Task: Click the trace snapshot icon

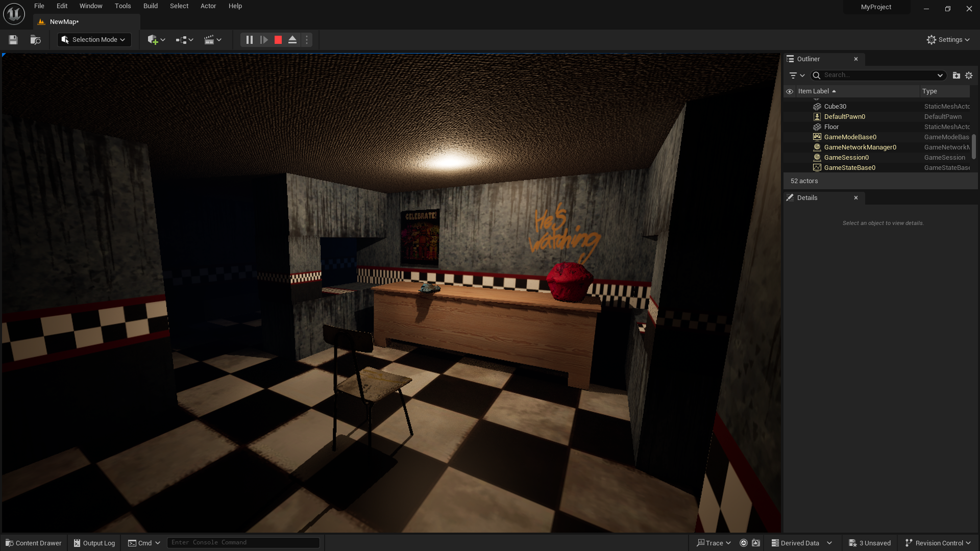Action: (756, 543)
